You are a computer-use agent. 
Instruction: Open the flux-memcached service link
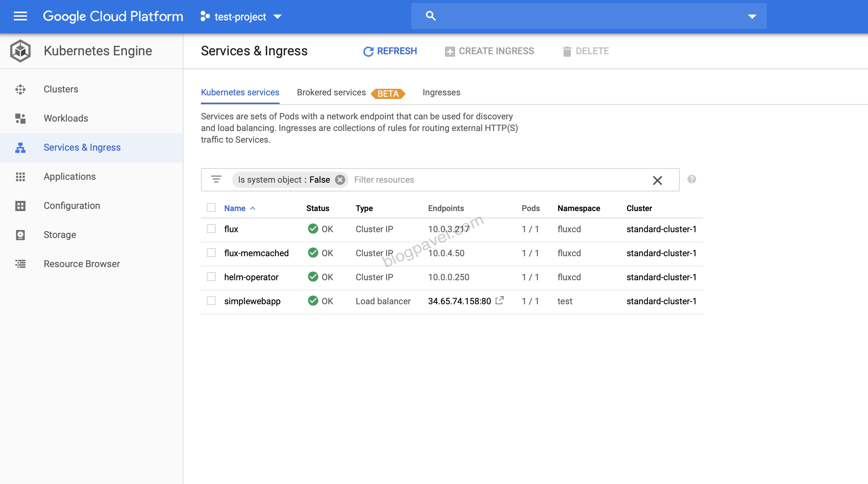[256, 253]
